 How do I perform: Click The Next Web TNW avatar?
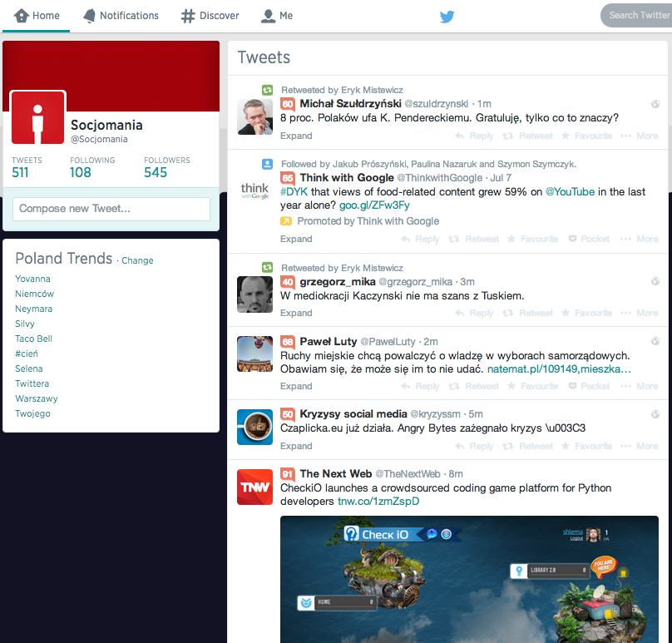[x=255, y=487]
